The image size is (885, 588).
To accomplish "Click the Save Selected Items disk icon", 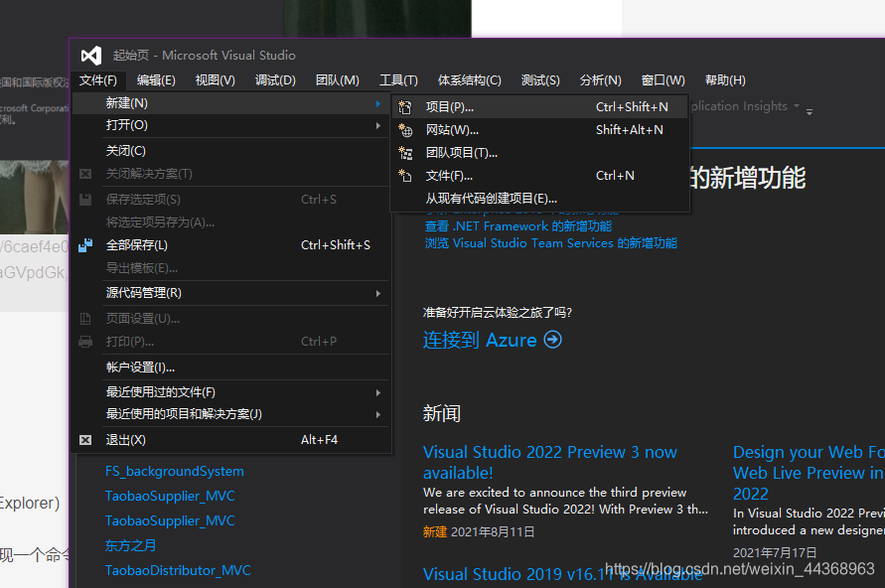I will coord(85,200).
